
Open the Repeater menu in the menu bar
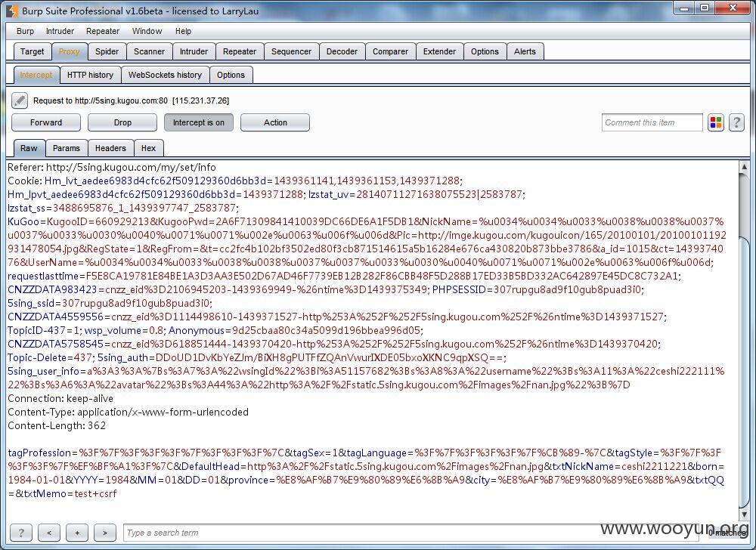click(103, 31)
